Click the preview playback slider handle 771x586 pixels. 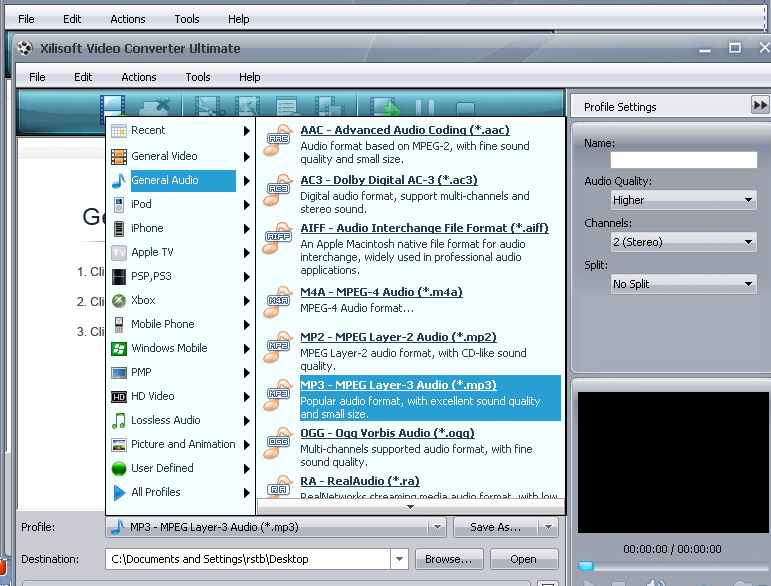[x=586, y=566]
